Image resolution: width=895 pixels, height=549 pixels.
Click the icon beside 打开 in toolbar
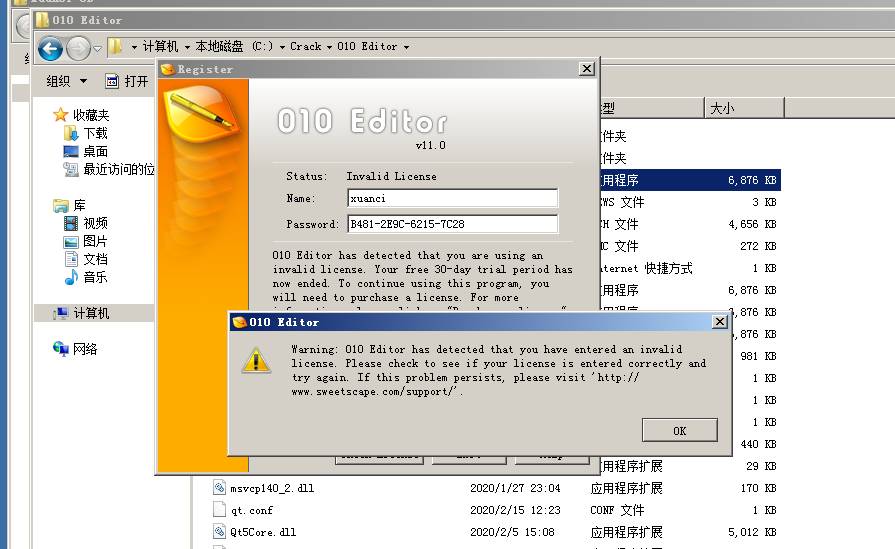(x=112, y=81)
